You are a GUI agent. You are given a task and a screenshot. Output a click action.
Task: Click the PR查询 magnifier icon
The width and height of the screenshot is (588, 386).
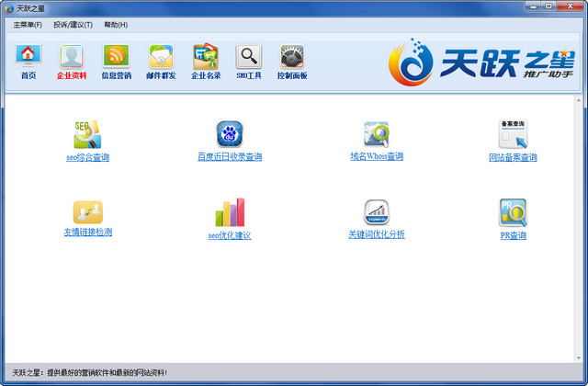[x=513, y=212]
